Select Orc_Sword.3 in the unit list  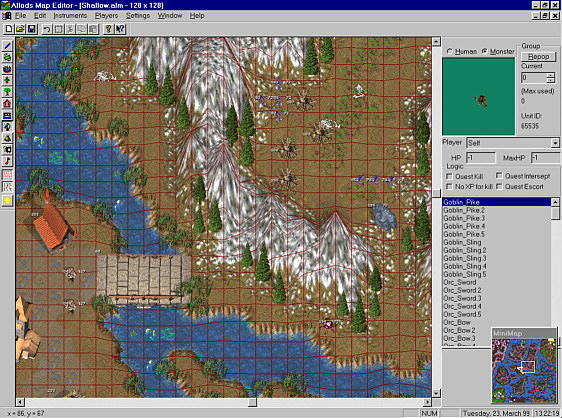[x=462, y=298]
